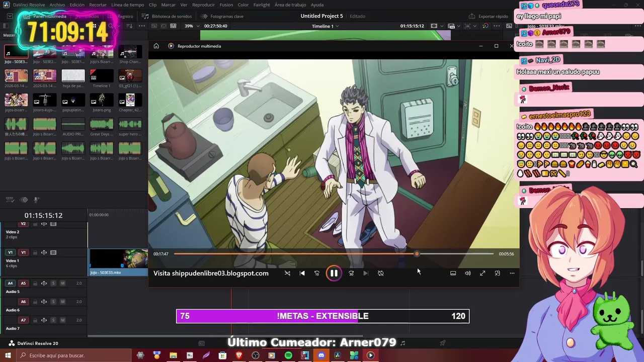Open OBS Studio from the taskbar
This screenshot has height=362, width=644.
tap(256, 355)
